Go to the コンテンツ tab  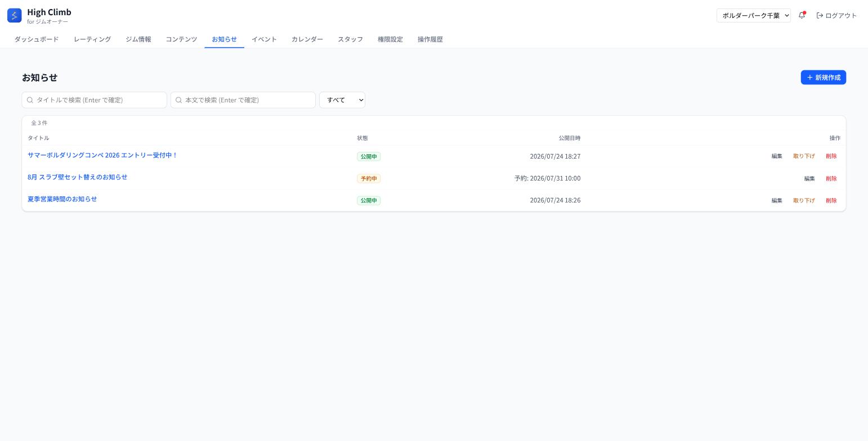click(x=181, y=39)
